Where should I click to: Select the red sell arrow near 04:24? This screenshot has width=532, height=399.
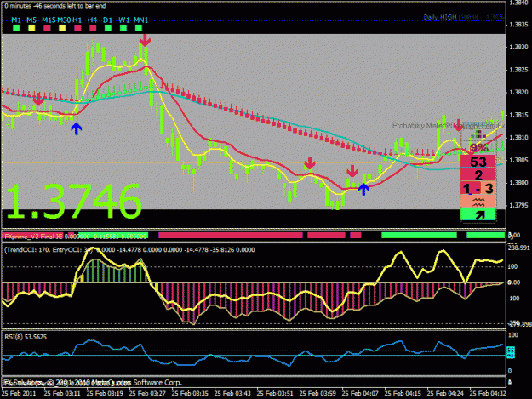coord(459,125)
